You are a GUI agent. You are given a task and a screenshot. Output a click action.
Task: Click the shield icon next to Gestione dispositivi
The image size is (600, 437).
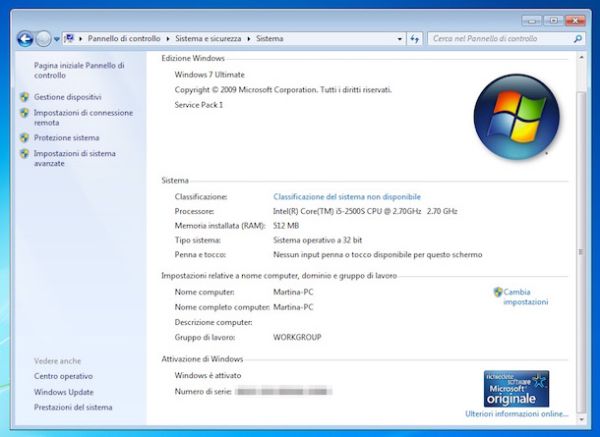(24, 97)
